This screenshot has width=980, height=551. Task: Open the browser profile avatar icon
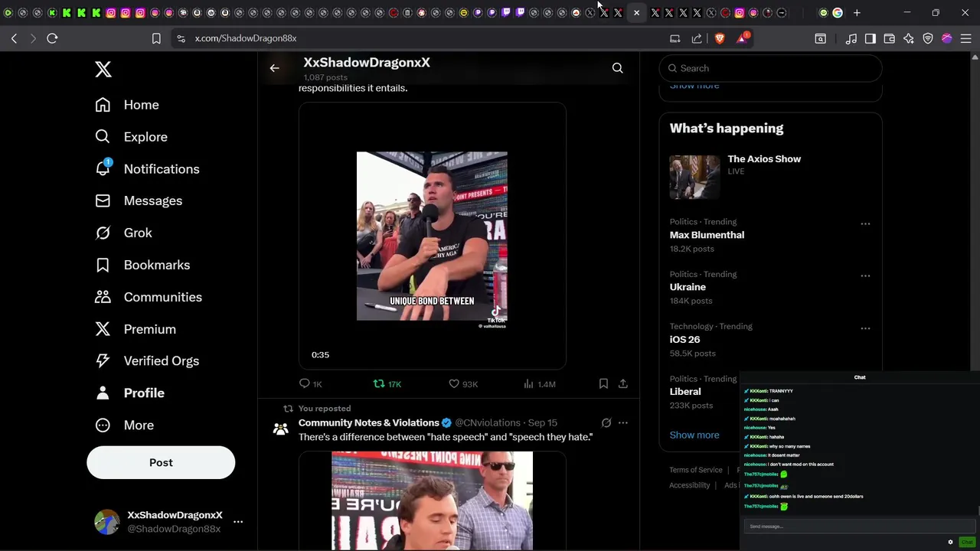pyautogui.click(x=947, y=38)
